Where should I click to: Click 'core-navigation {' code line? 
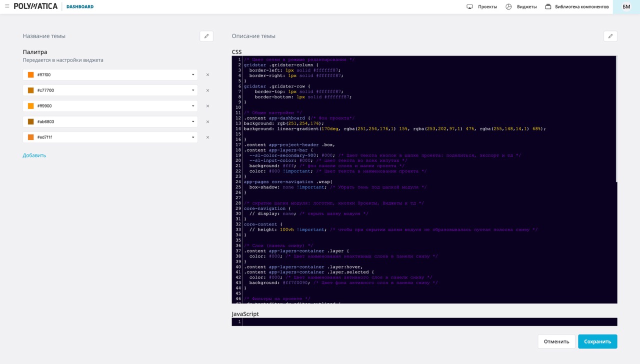coord(267,208)
